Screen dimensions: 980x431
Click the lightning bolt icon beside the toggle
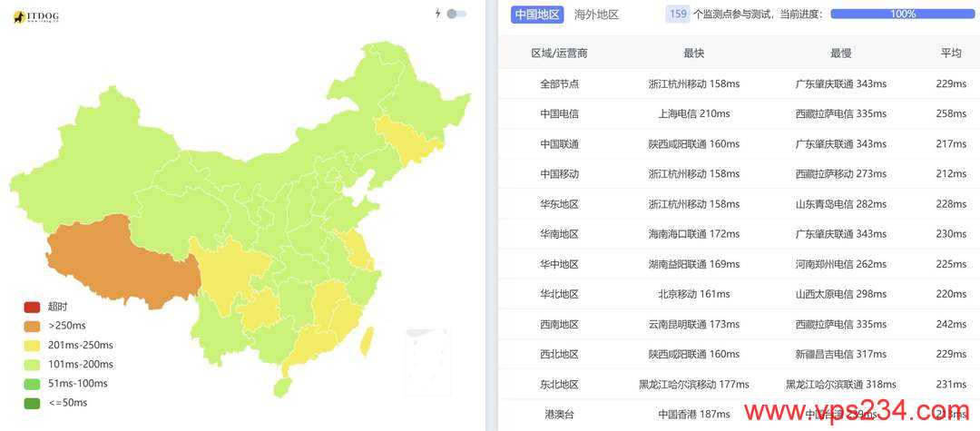(x=438, y=13)
